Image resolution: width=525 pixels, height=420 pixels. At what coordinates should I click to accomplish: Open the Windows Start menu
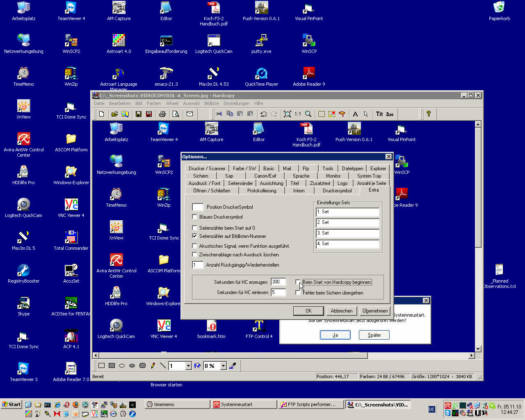click(x=11, y=404)
